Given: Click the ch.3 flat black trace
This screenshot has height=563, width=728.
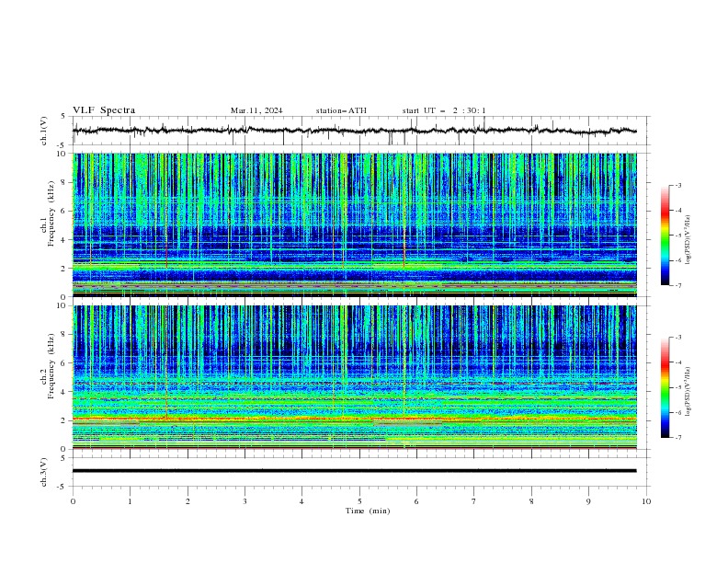Looking at the screenshot, I should click(x=354, y=471).
